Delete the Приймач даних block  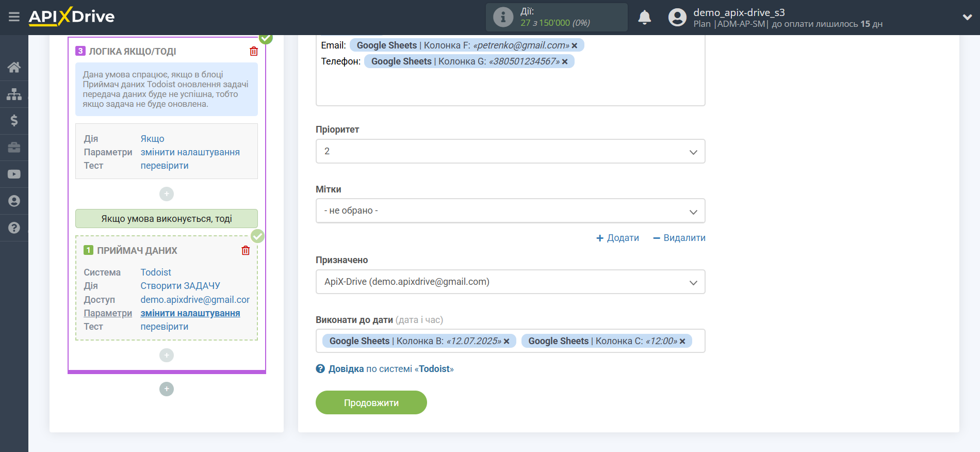[x=246, y=250]
